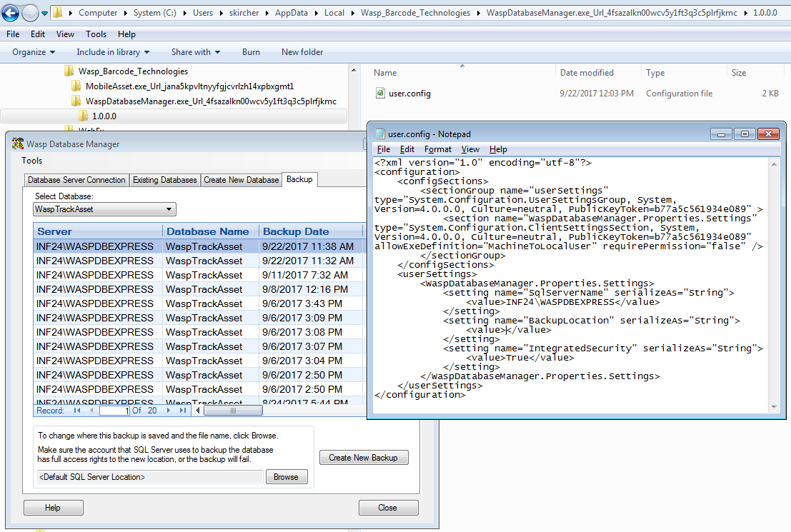
Task: Click the Default SQL Server Location field
Action: 150,477
